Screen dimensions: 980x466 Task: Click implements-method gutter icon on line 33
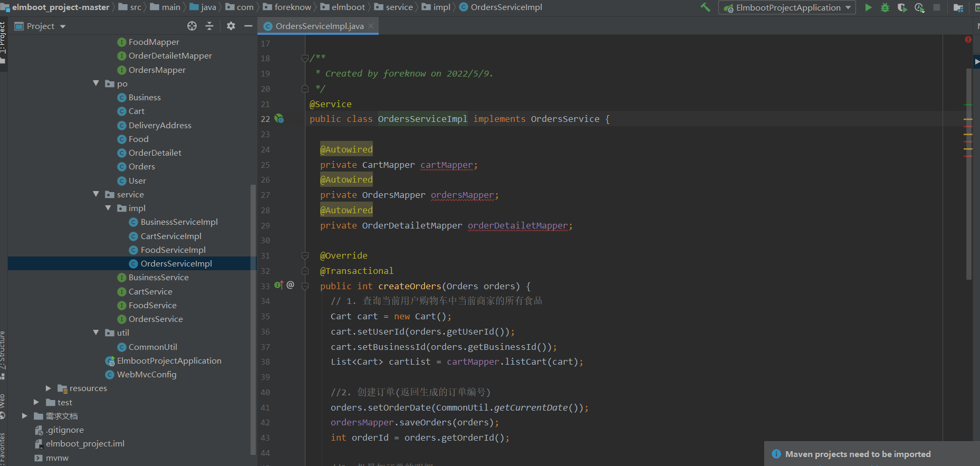[278, 286]
